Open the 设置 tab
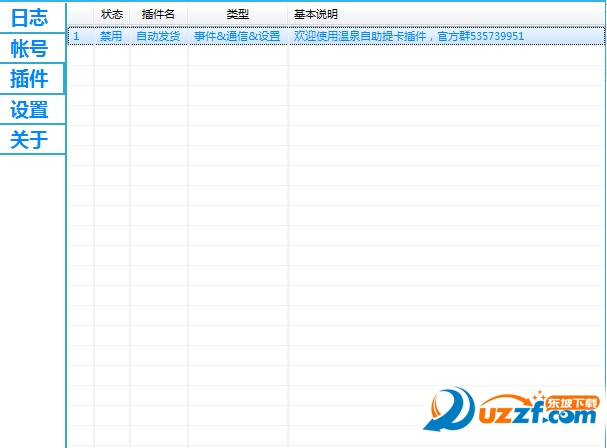Viewport: 607px width, 448px height. click(33, 109)
